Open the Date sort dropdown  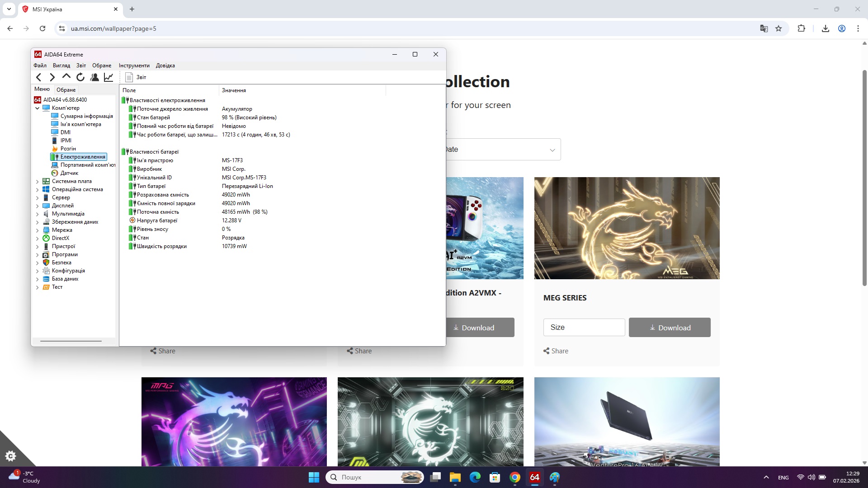[x=502, y=150]
